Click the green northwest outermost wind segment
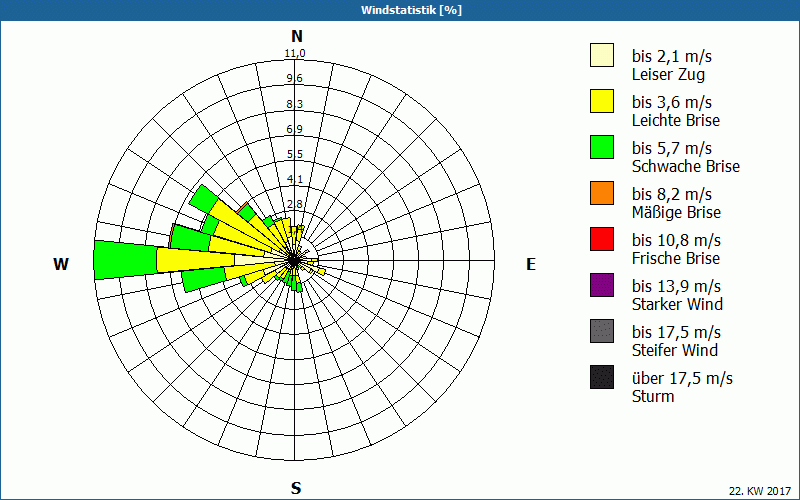 [203, 198]
